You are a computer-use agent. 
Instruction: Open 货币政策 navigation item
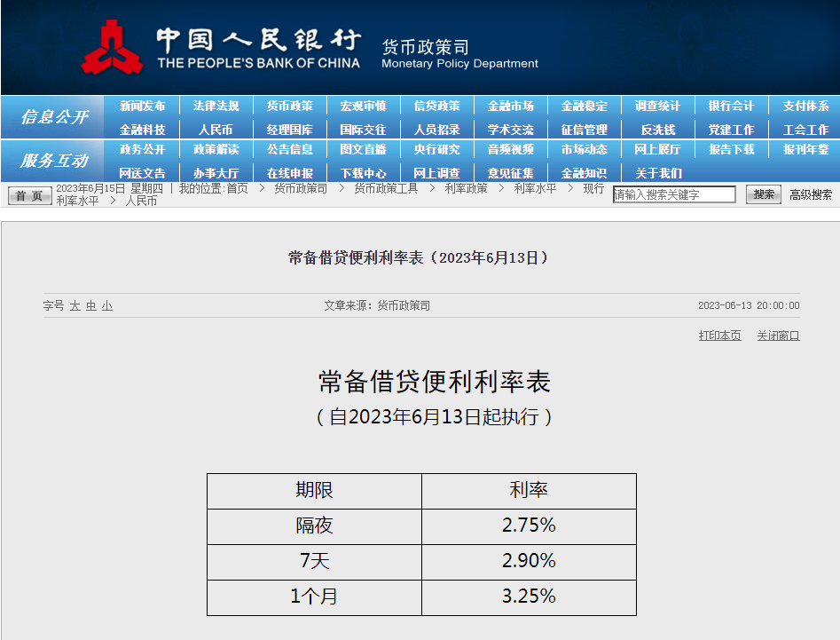290,107
